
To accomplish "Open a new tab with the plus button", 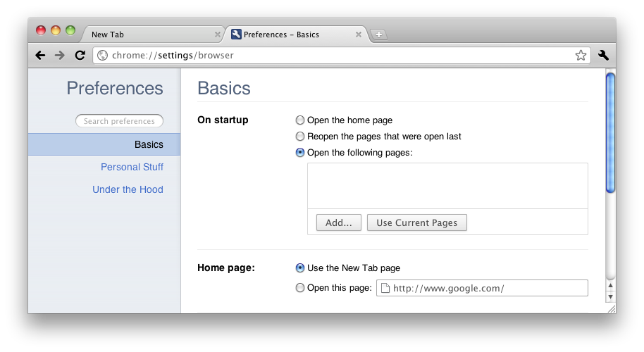I will [x=378, y=34].
